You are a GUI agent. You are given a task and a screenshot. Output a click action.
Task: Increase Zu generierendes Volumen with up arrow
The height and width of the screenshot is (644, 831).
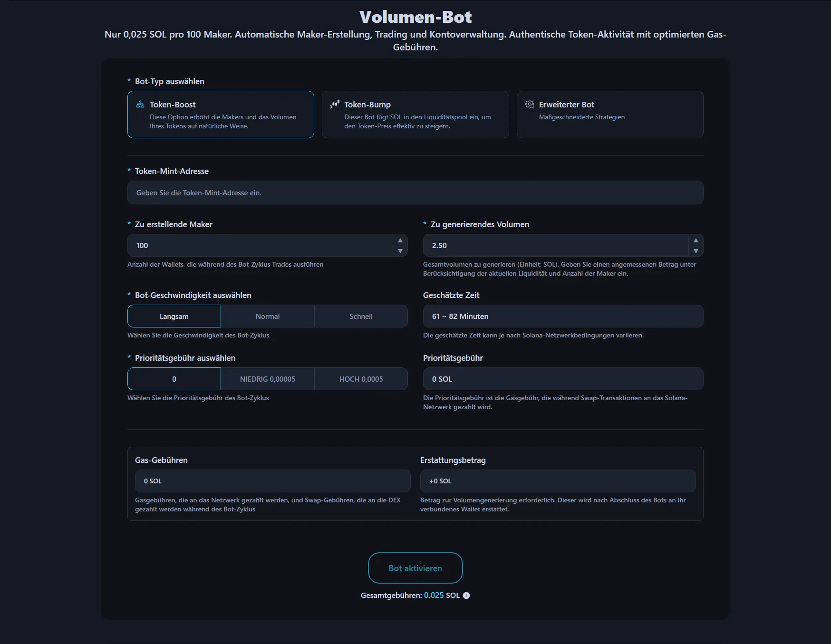pyautogui.click(x=696, y=240)
